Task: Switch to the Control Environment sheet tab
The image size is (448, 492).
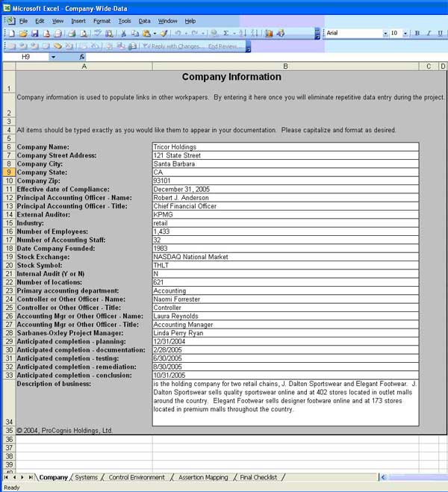Action: point(137,477)
